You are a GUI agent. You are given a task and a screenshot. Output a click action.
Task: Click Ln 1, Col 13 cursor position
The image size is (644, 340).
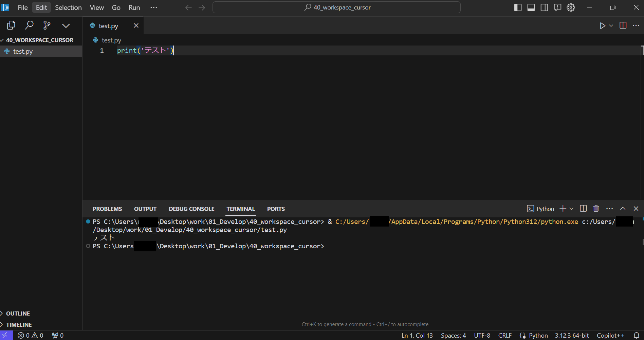pos(417,335)
